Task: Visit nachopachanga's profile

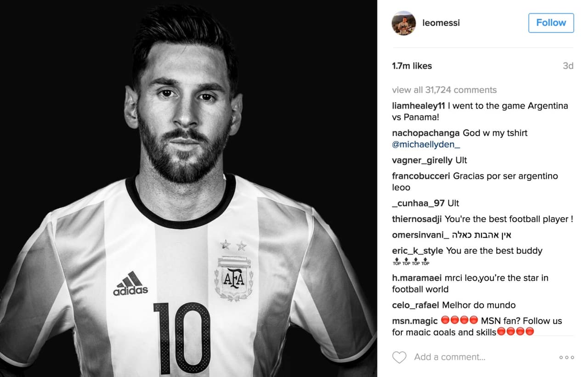Action: (421, 133)
